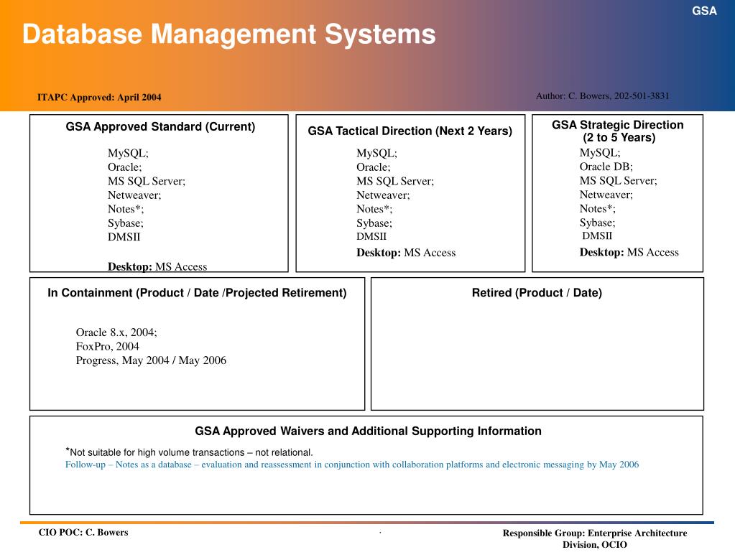Click "Responsible Group: Enterprise Architecture Division, OCIO" footer
Viewport: 735px width, 560px height.
tap(595, 539)
